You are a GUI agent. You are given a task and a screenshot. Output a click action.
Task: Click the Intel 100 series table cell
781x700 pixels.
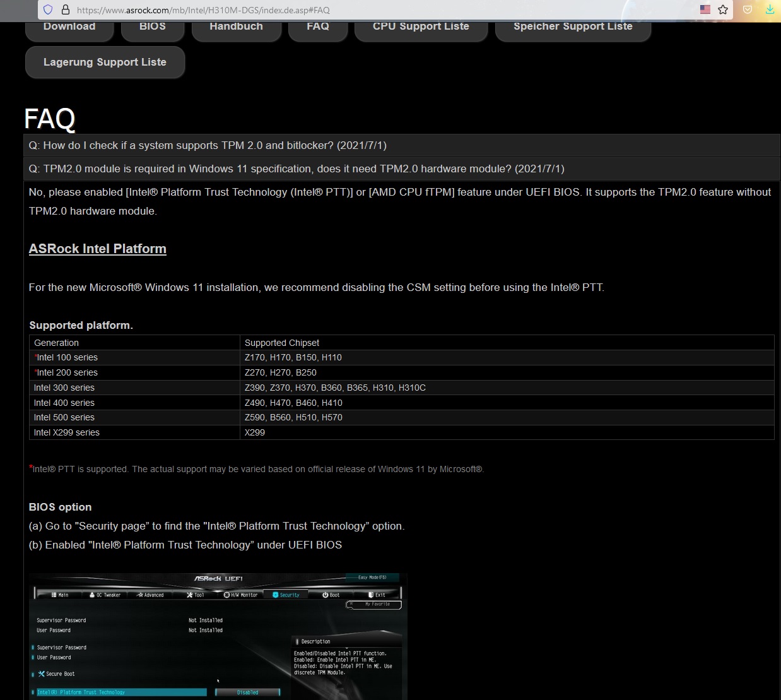point(134,357)
